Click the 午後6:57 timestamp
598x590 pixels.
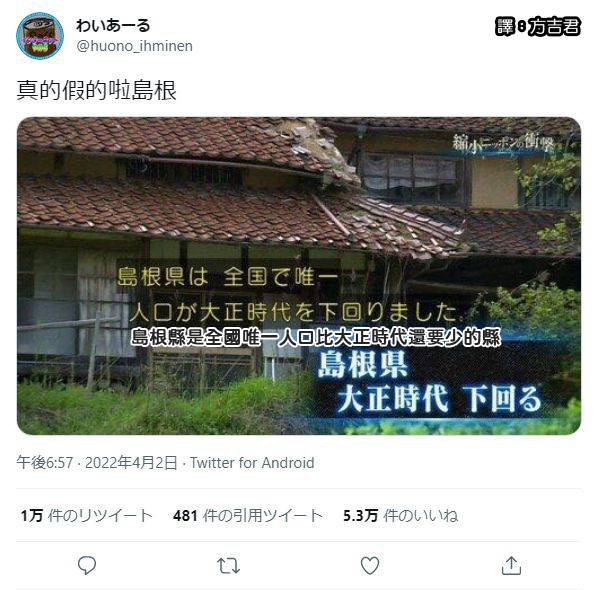45,463
